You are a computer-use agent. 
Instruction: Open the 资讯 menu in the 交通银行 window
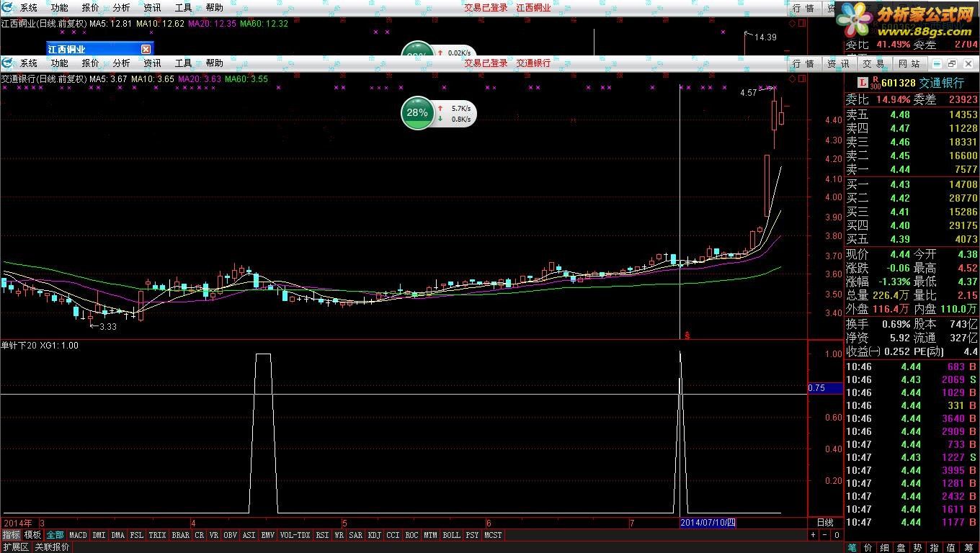[153, 63]
